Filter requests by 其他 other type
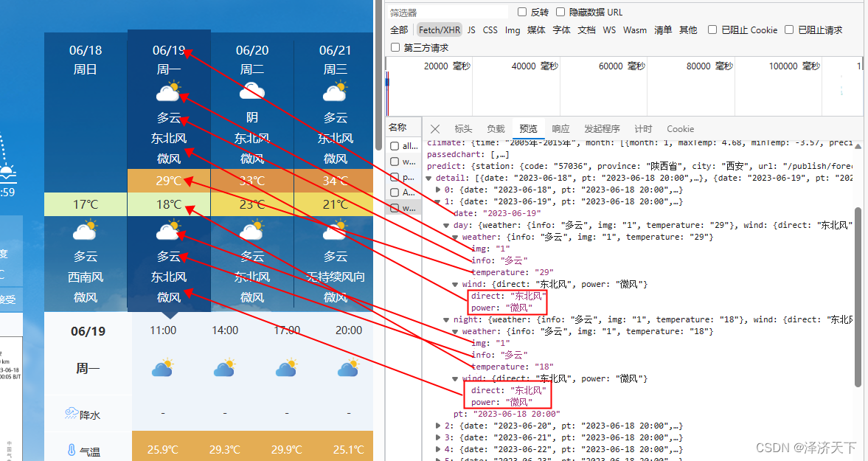The height and width of the screenshot is (461, 868). click(688, 30)
